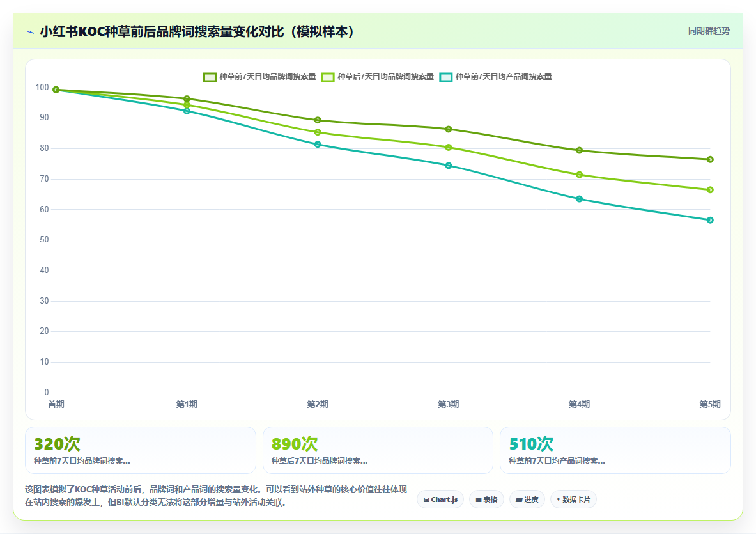756x534 pixels.
Task: Select the 第2期 light green data point
Action: 318,132
